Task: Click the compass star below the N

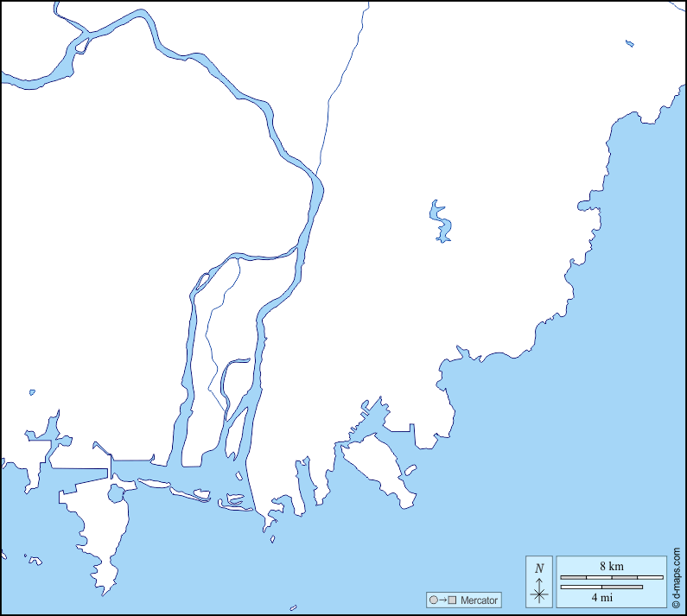Action: point(539,594)
